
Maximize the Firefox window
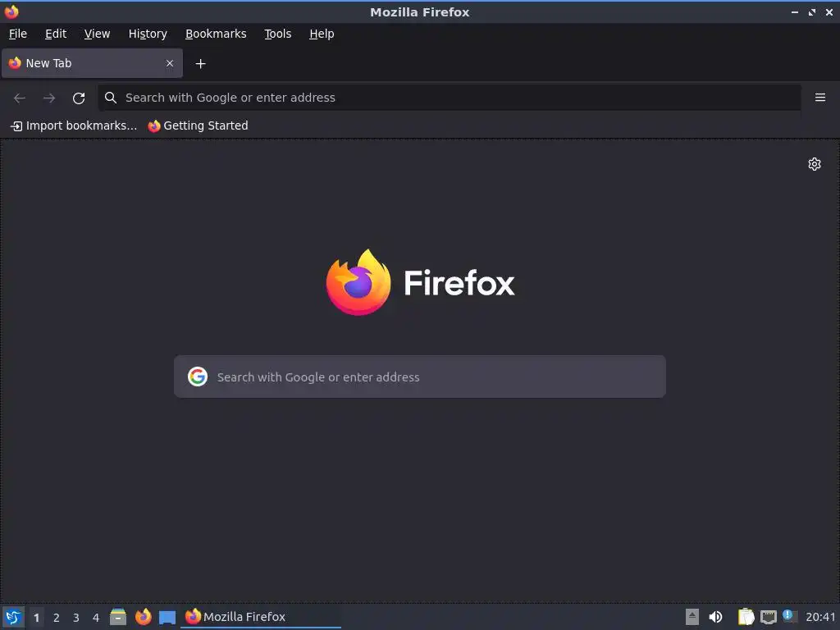pos(812,11)
